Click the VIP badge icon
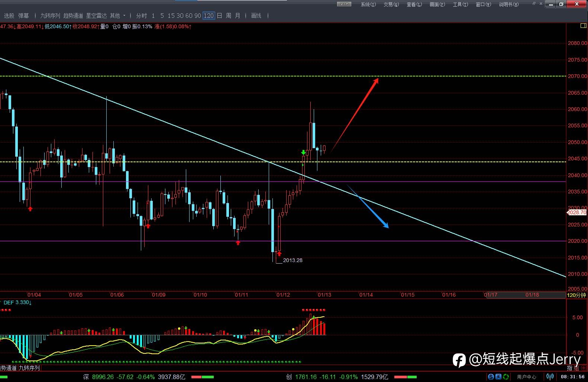588x382 pixels. click(x=344, y=4)
